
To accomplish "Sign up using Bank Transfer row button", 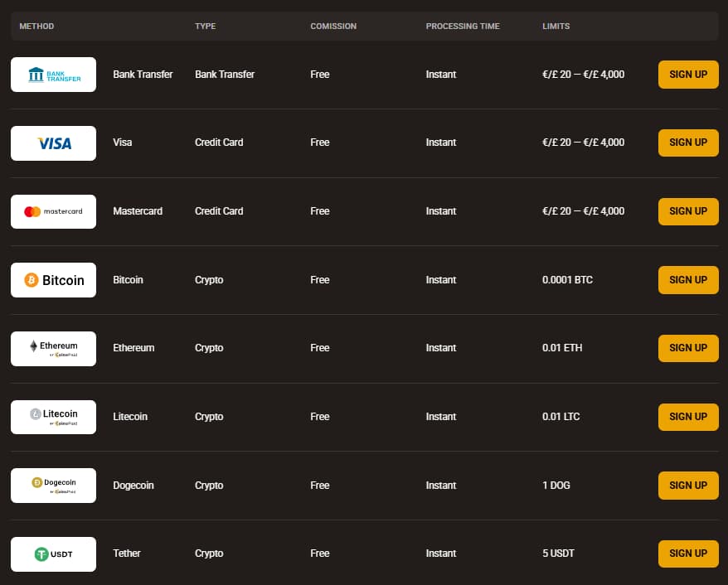I will tap(688, 75).
